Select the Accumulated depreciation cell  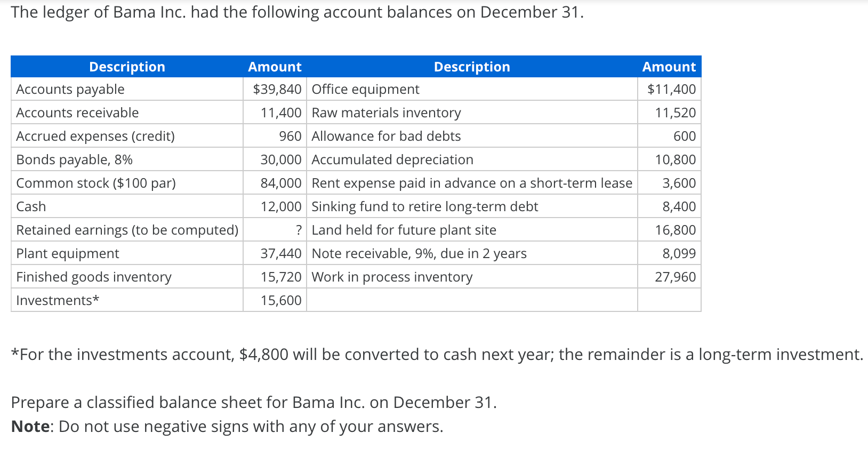click(392, 159)
